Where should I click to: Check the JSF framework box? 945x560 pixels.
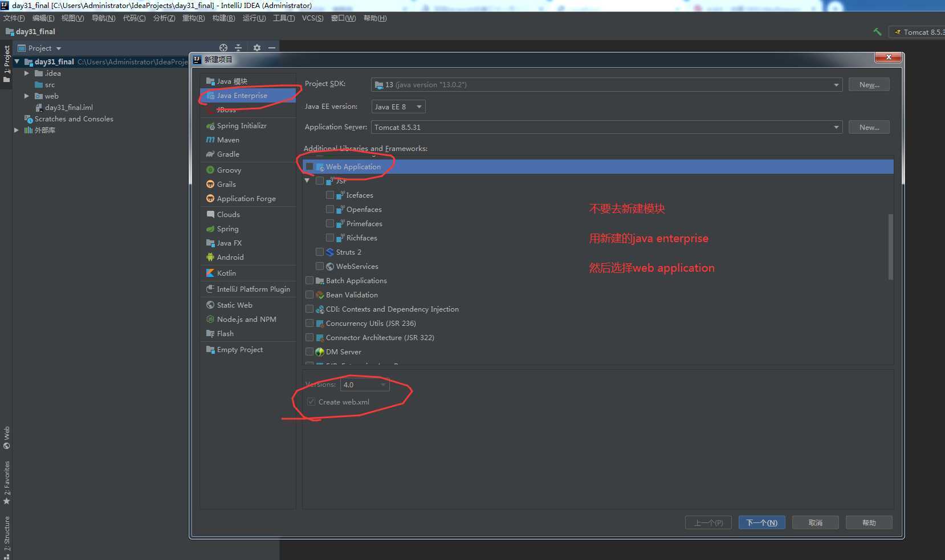(x=320, y=181)
